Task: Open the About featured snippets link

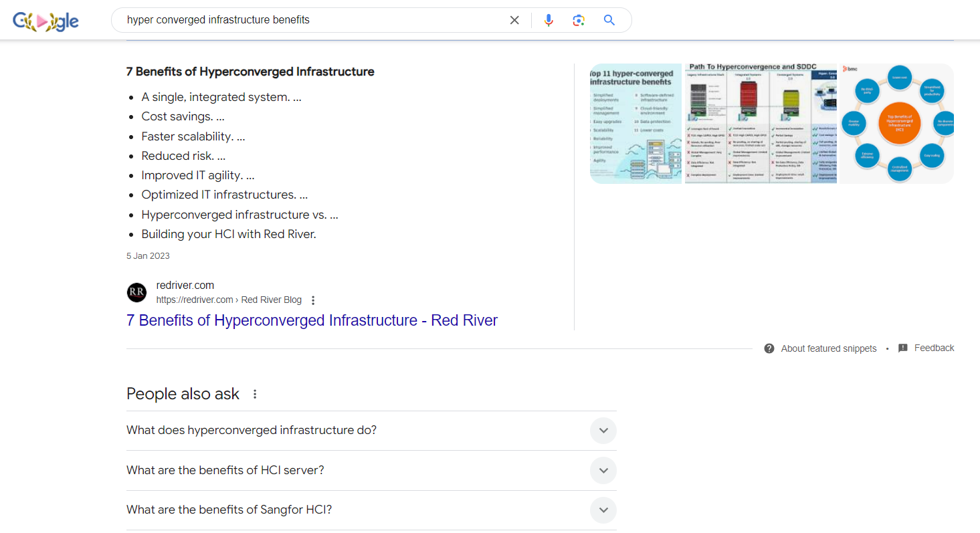Action: coord(828,348)
